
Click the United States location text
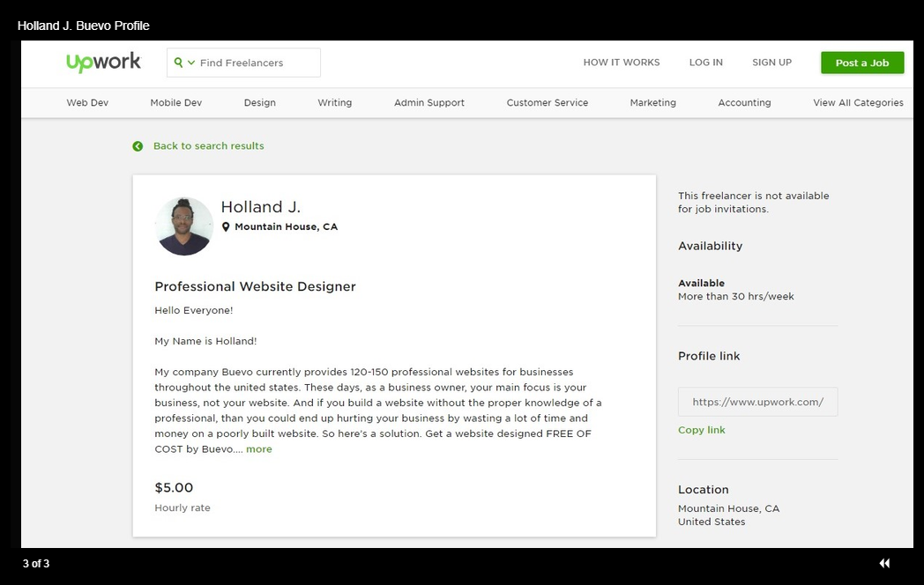[712, 522]
